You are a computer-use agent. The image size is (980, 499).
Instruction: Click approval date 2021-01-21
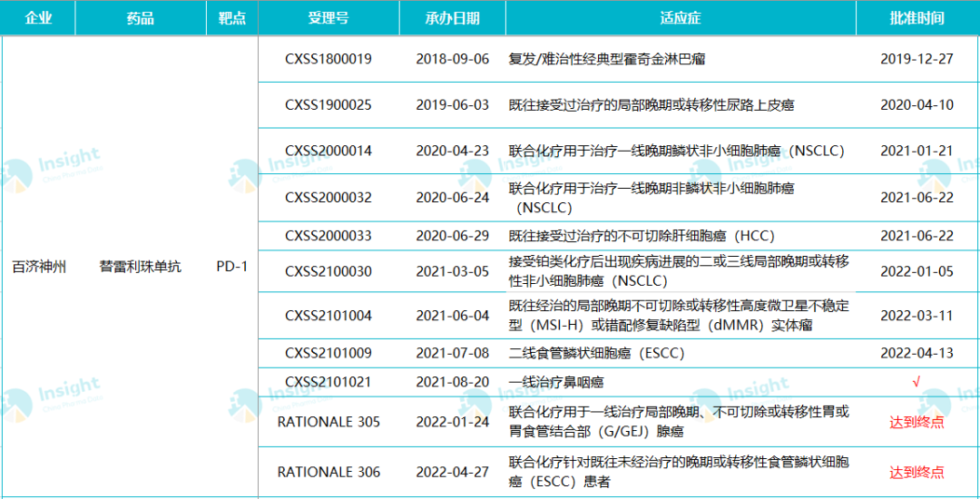pyautogui.click(x=916, y=152)
